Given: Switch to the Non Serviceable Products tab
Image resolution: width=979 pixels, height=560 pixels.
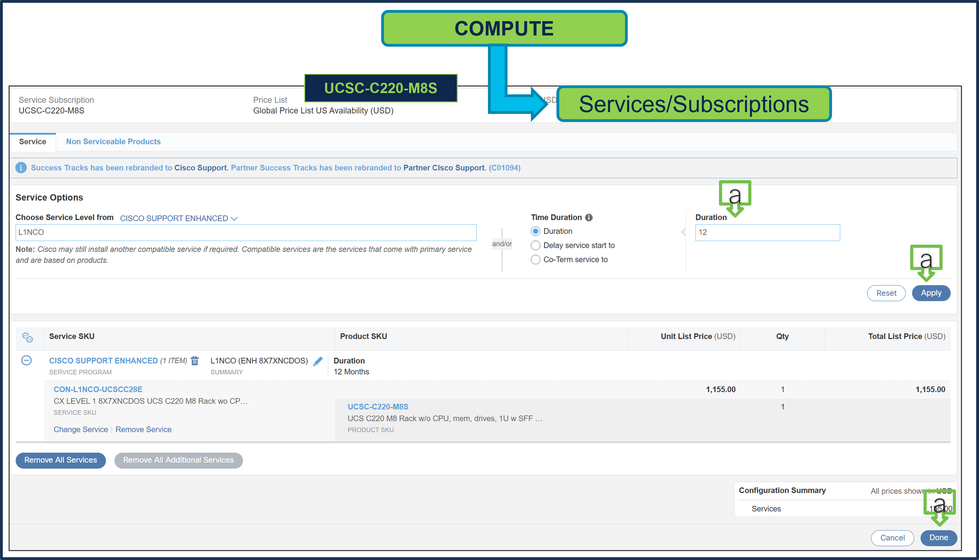Looking at the screenshot, I should [113, 142].
